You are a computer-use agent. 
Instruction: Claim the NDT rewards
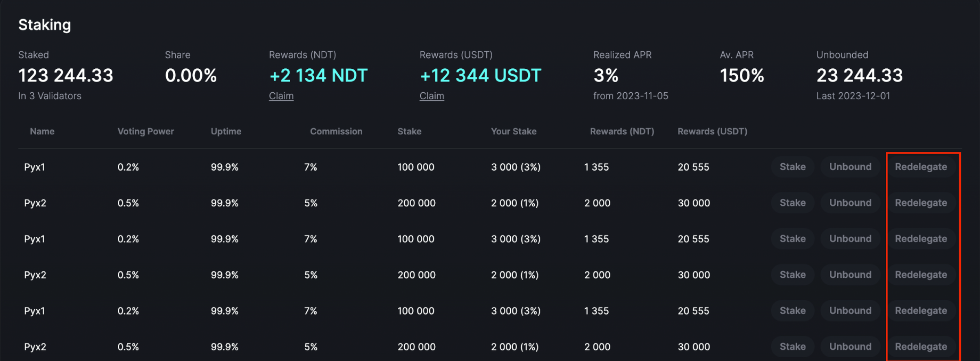click(281, 96)
